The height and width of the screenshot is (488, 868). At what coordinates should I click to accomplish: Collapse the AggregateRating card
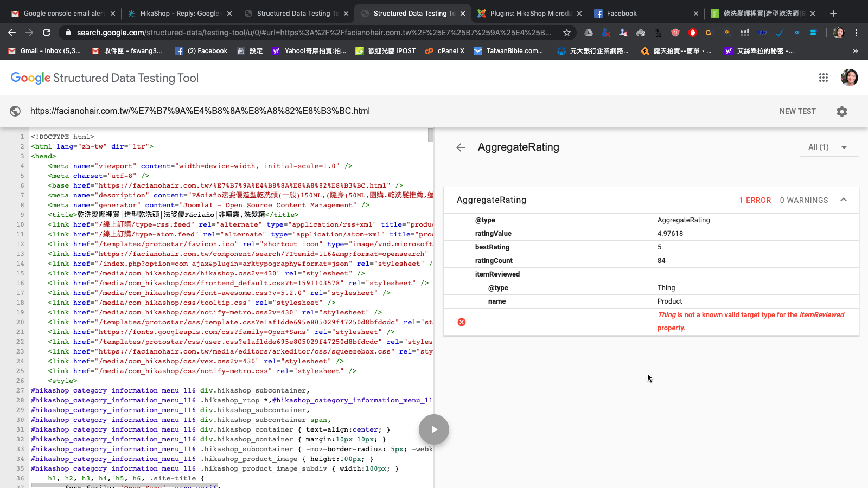[844, 200]
